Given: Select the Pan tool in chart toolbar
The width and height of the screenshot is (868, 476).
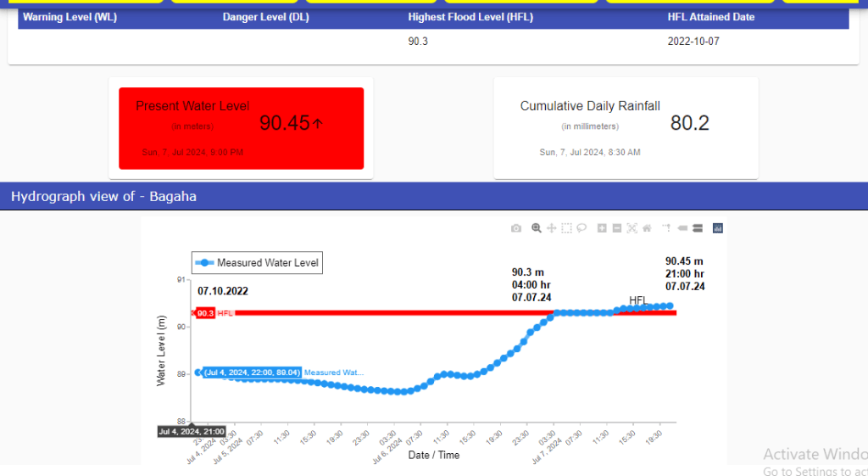Looking at the screenshot, I should (x=552, y=228).
